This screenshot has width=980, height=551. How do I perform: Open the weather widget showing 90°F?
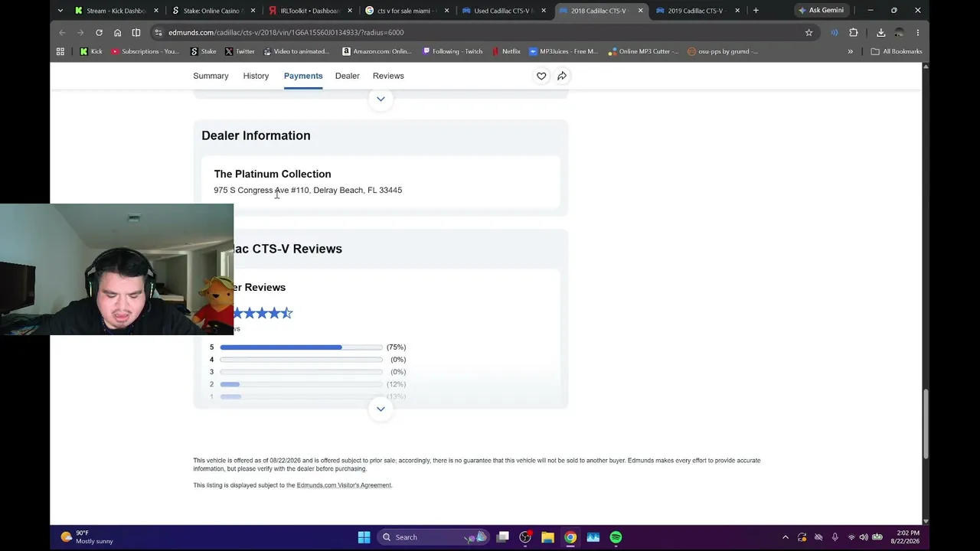click(87, 537)
